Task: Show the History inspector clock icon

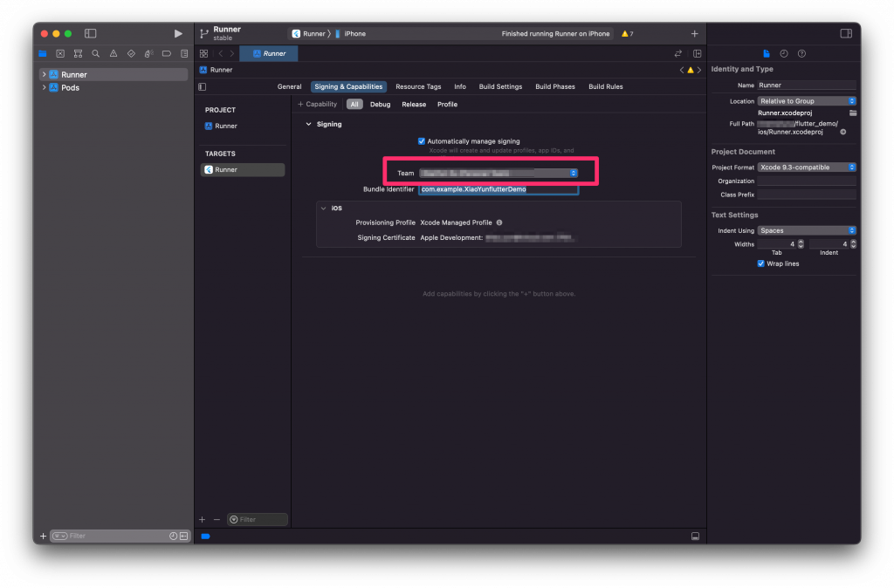Action: pyautogui.click(x=784, y=53)
